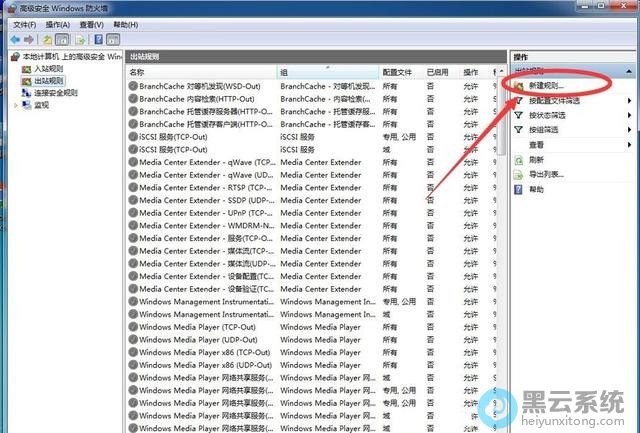Expand the 监视 (Monitoring) tree node
Viewport: 640px width, 433px height.
15,105
